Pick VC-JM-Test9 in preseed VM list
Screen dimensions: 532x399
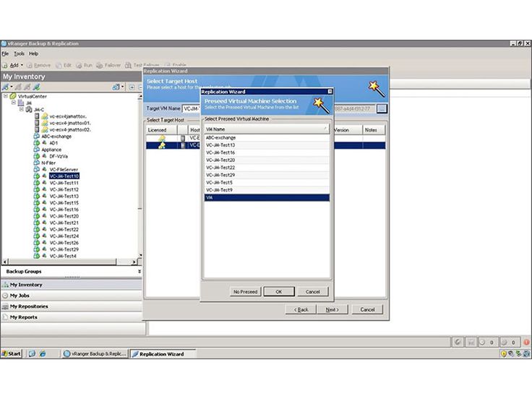tap(267, 190)
